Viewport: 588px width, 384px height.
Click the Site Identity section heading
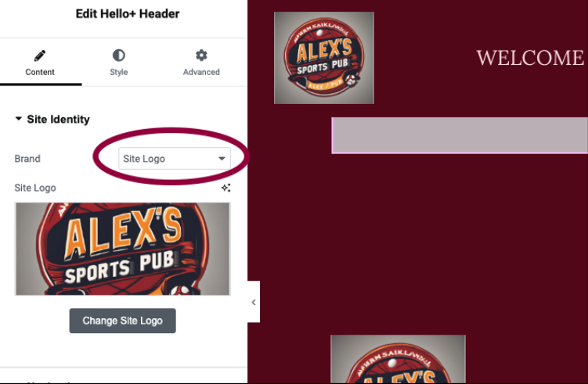pos(58,119)
